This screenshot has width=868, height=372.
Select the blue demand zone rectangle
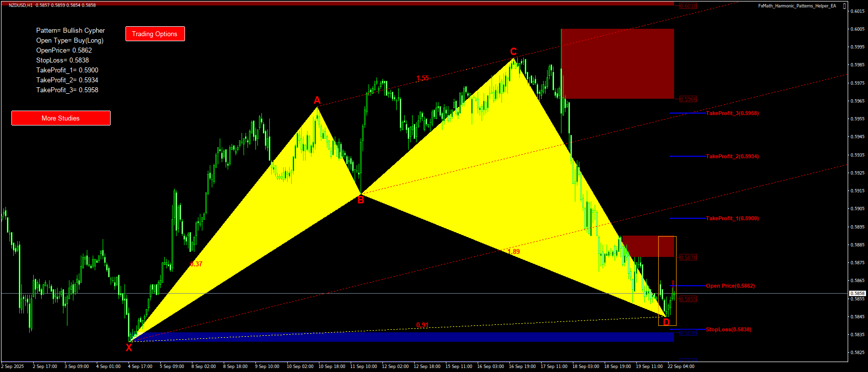(397, 337)
